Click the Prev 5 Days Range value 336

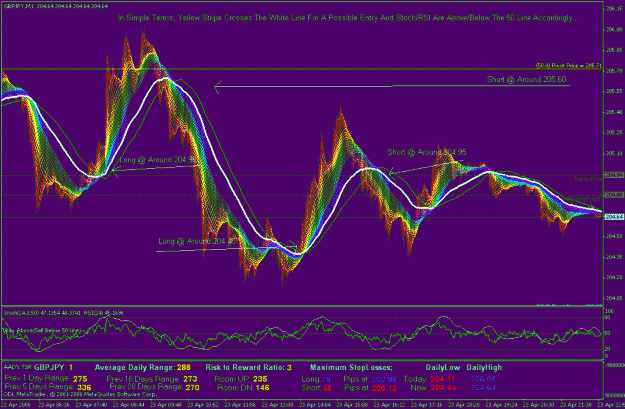pos(84,387)
